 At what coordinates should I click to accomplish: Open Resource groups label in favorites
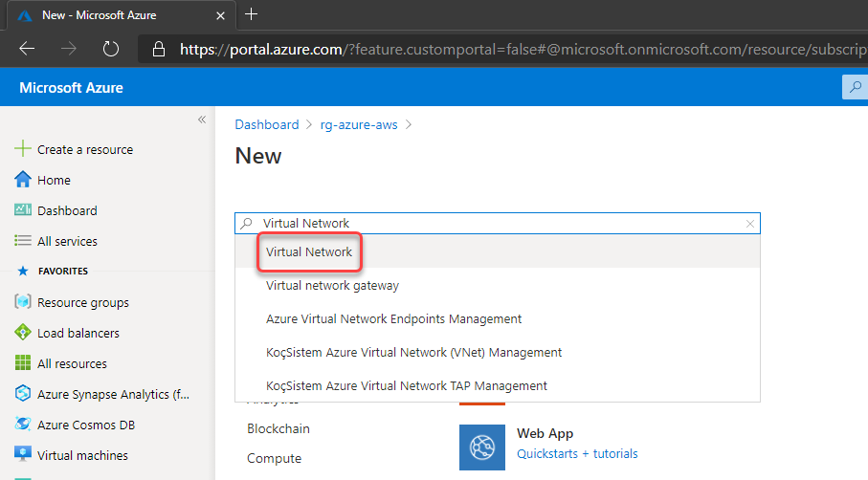pyautogui.click(x=83, y=303)
